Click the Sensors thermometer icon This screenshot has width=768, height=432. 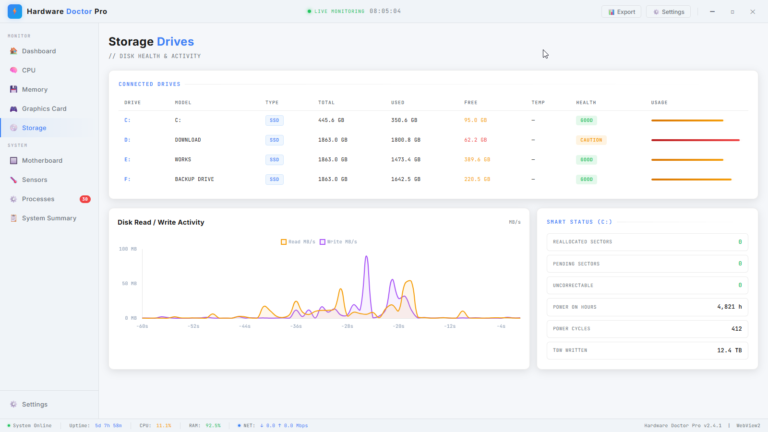click(x=13, y=180)
